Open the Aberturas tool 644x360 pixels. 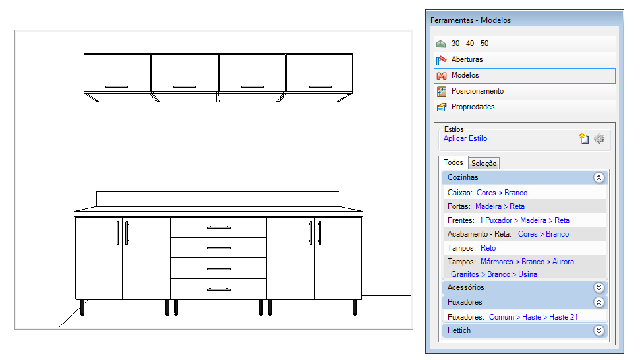point(525,59)
